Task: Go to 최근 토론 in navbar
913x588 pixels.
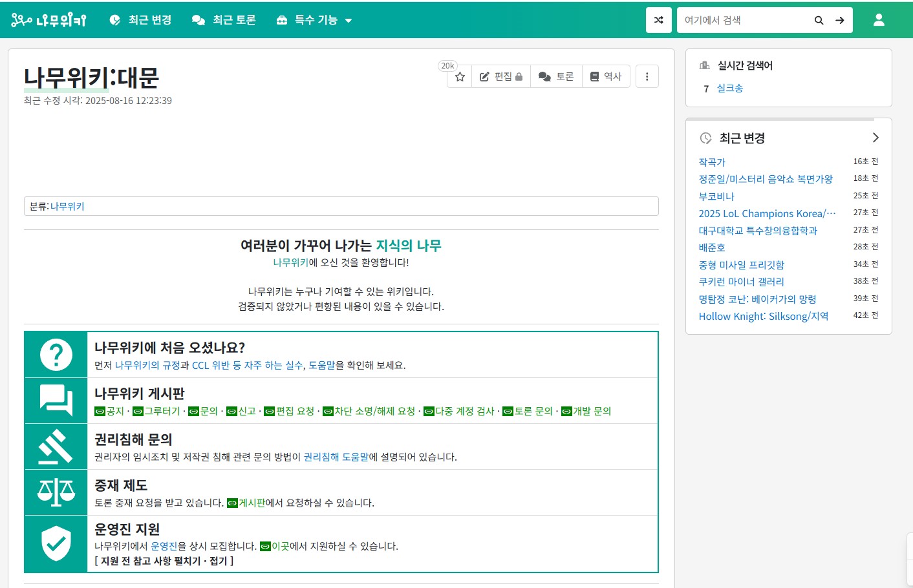Action: [224, 20]
